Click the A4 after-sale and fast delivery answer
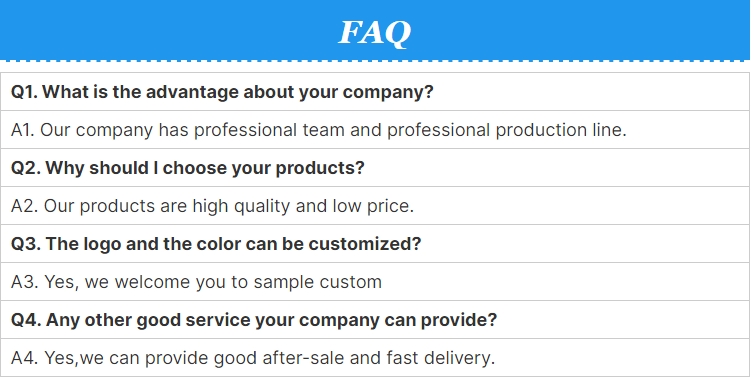 (375, 357)
